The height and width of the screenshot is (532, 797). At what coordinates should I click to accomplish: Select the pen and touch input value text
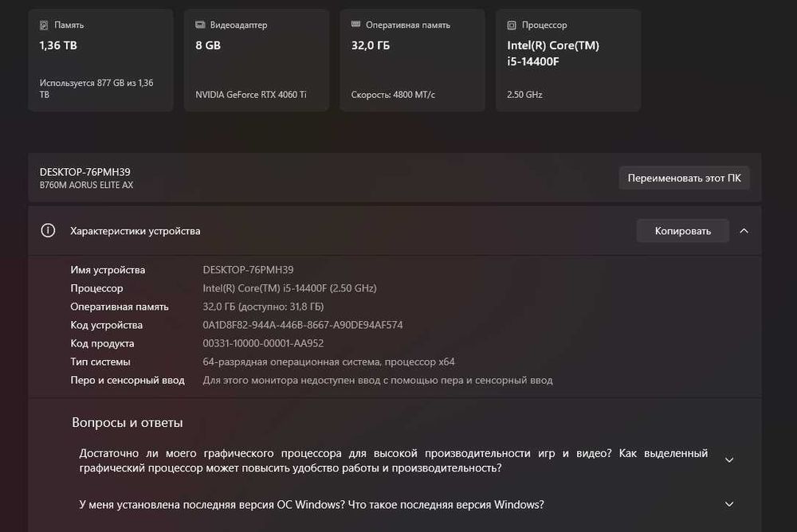tap(378, 380)
